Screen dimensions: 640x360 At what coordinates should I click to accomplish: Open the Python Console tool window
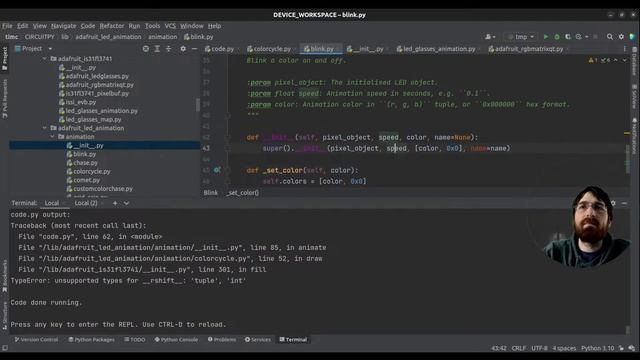(x=176, y=340)
